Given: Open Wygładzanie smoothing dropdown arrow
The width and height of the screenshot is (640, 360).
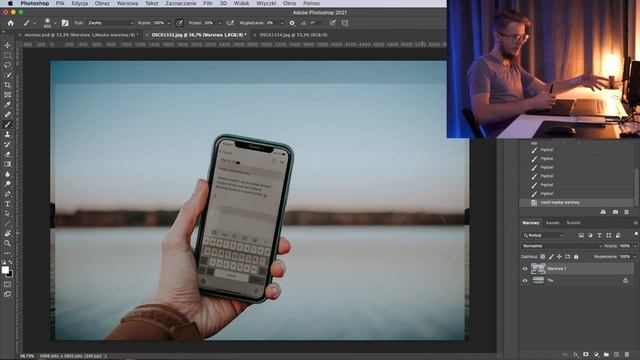Looking at the screenshot, I should (x=282, y=23).
